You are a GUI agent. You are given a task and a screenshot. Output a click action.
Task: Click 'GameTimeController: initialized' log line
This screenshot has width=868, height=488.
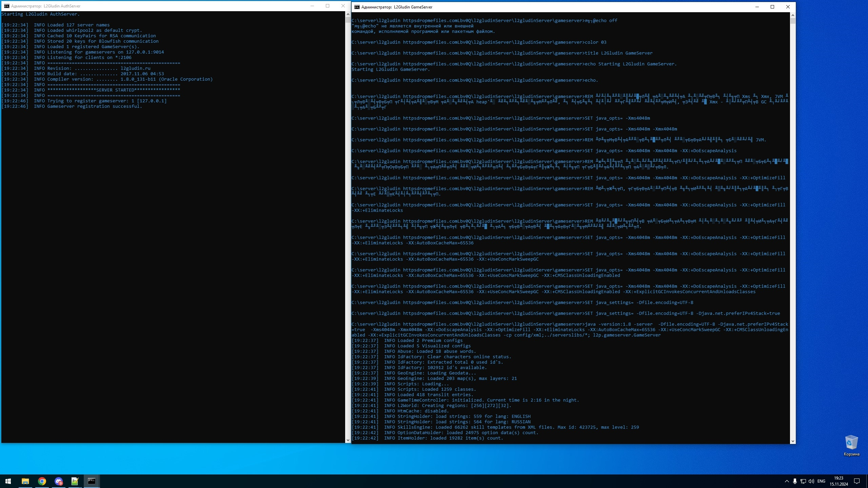coord(466,400)
